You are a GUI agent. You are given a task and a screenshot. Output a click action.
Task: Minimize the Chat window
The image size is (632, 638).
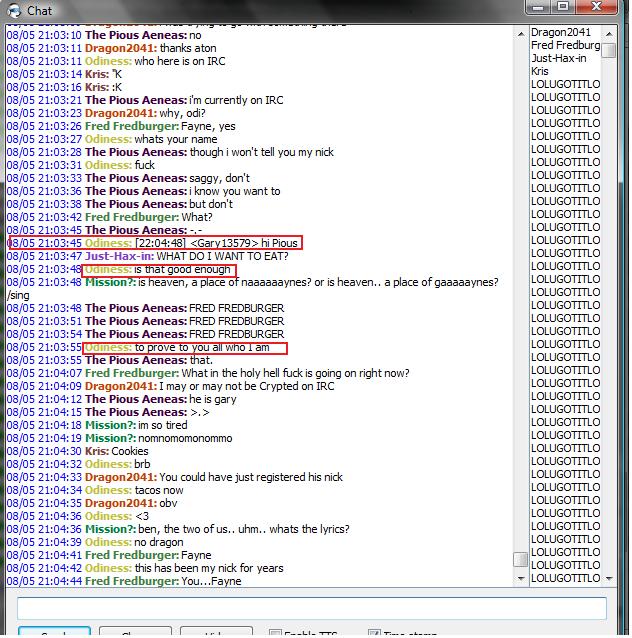(538, 7)
